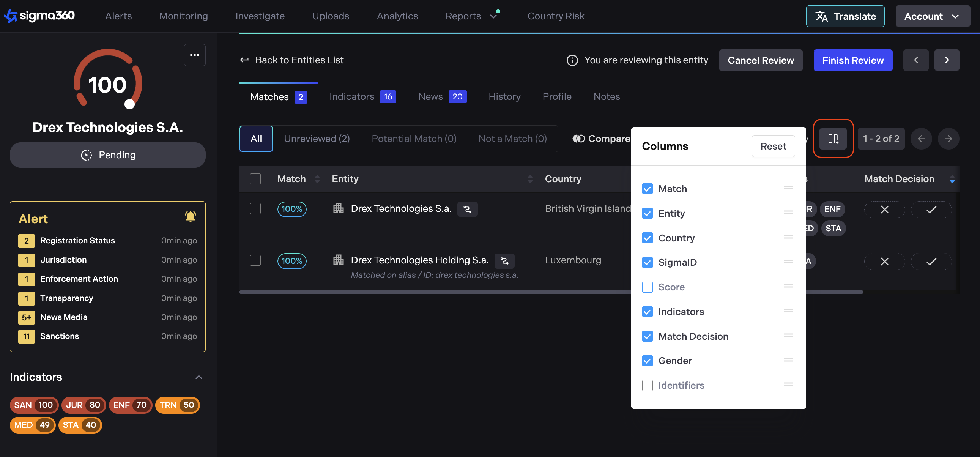Click the Translate language icon button

[x=845, y=16]
